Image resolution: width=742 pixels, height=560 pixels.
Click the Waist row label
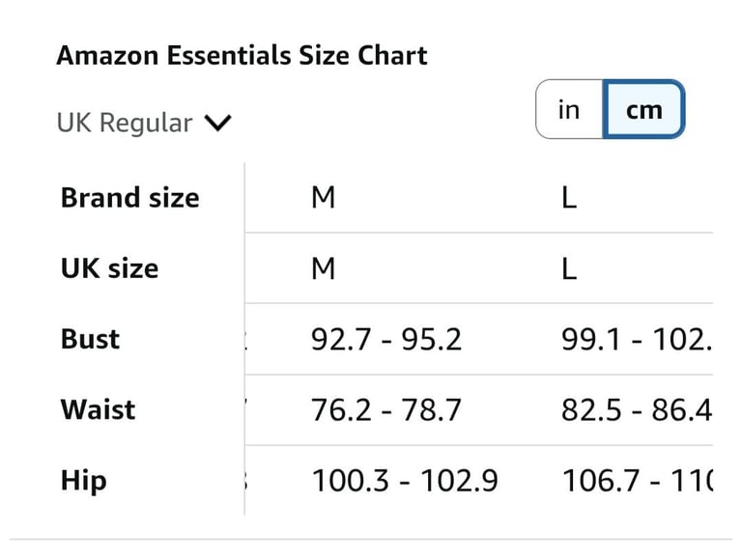pyautogui.click(x=98, y=409)
